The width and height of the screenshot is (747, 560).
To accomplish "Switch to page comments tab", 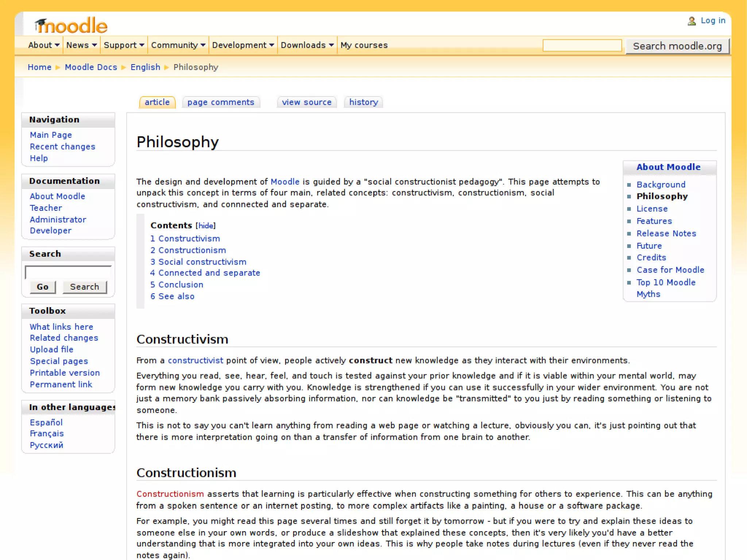I will point(221,103).
